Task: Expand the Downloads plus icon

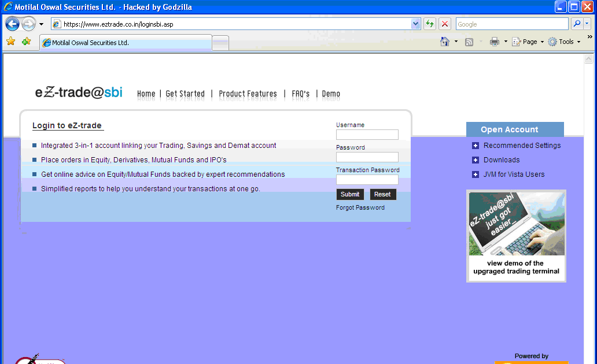Action: [475, 160]
